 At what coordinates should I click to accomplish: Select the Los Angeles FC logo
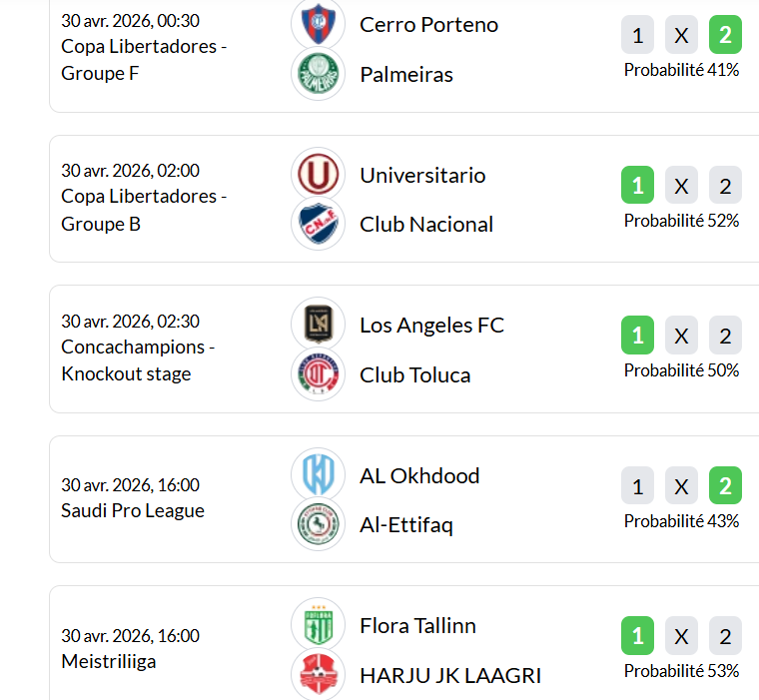click(318, 325)
